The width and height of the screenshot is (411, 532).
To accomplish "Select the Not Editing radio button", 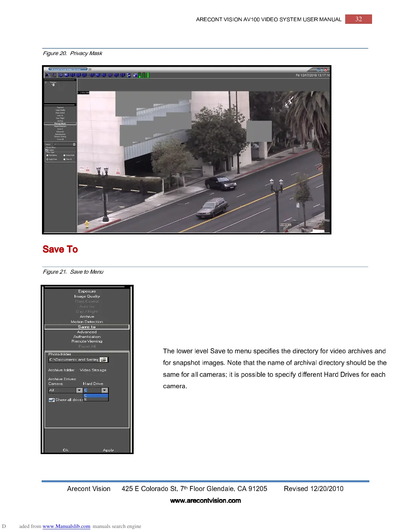I will (47, 155).
